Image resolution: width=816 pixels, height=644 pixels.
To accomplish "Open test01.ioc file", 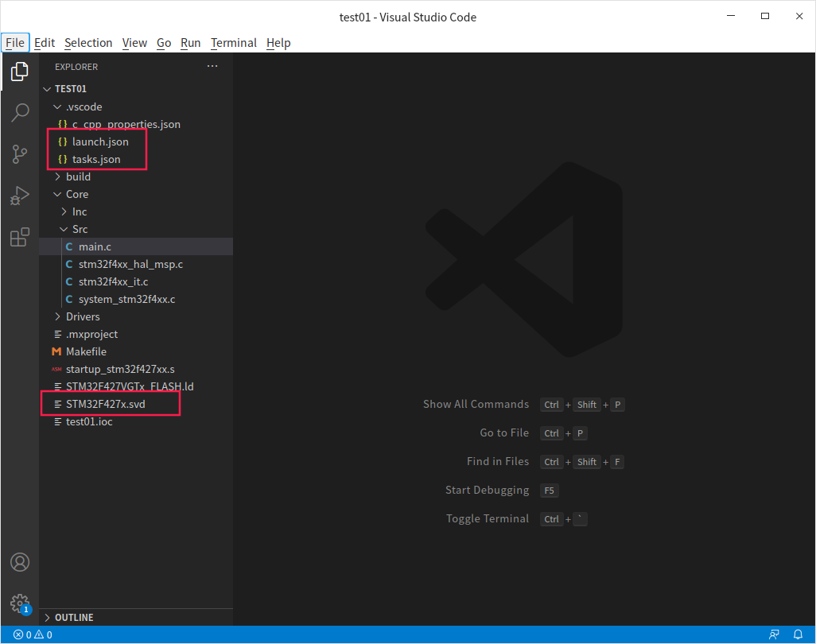I will pos(136,421).
